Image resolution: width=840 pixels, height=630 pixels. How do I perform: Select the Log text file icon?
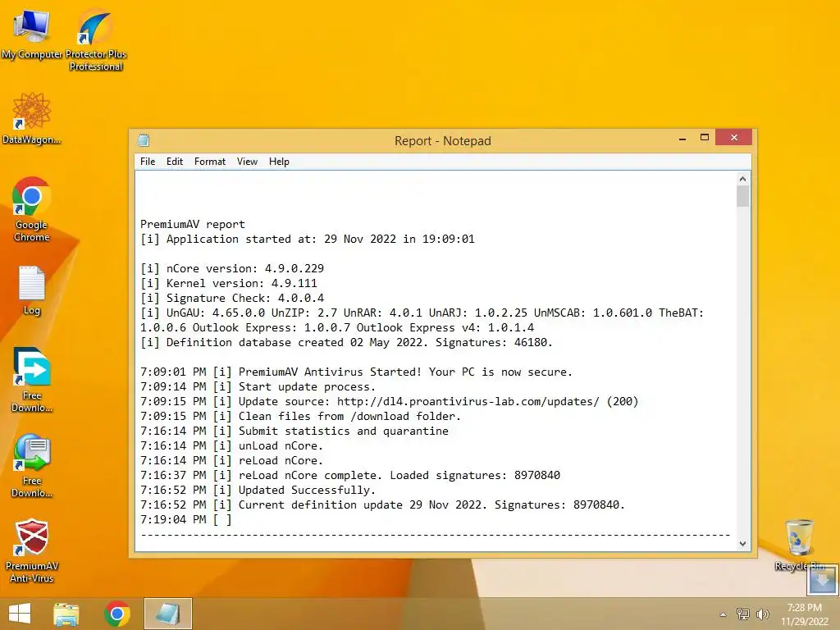(x=32, y=290)
